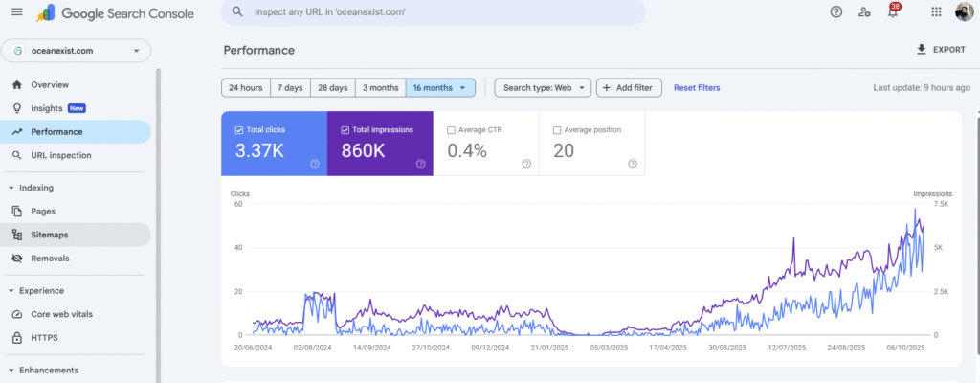Open the main hamburger menu
This screenshot has width=980, height=383.
pos(16,12)
